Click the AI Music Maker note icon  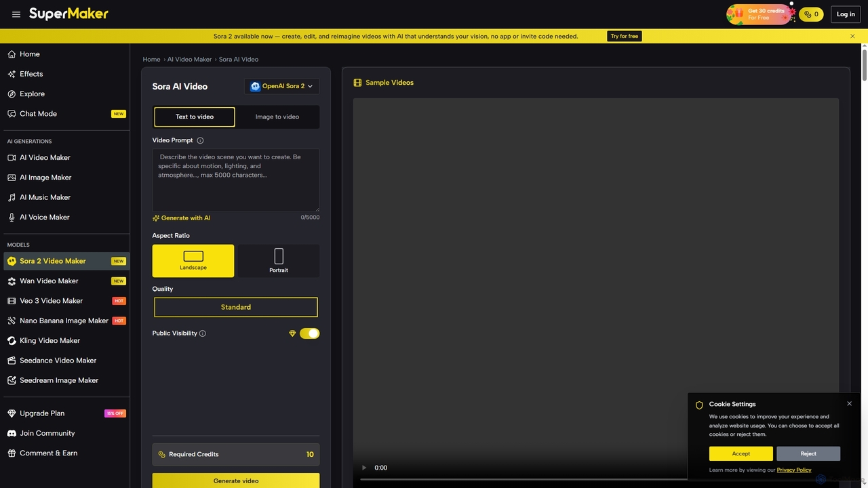tap(12, 197)
